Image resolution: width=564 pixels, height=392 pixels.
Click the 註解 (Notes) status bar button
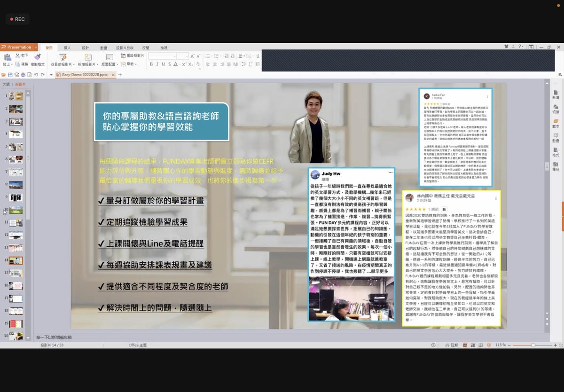451,345
